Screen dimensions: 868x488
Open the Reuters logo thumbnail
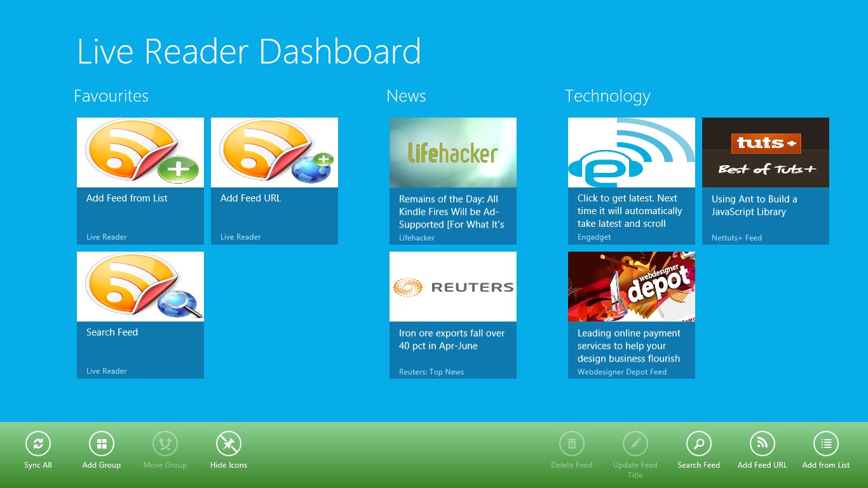[453, 287]
